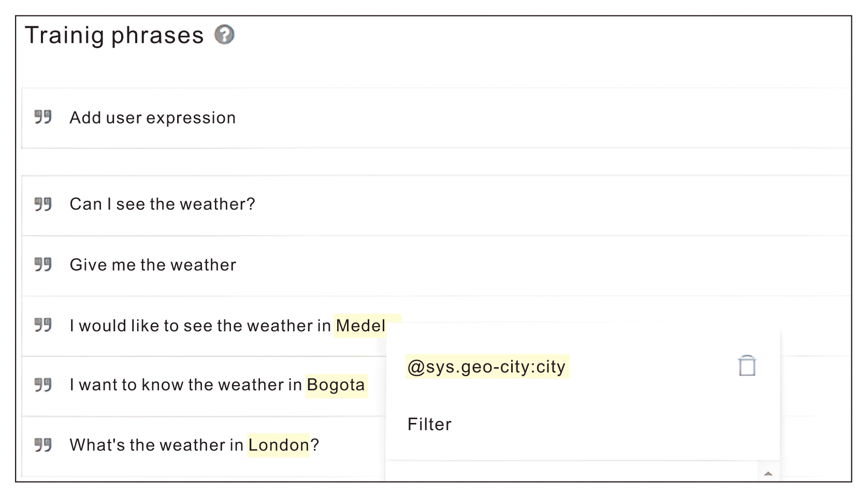The height and width of the screenshot is (498, 868).
Task: Select phrase 'Can I see the weather?'
Action: (163, 204)
